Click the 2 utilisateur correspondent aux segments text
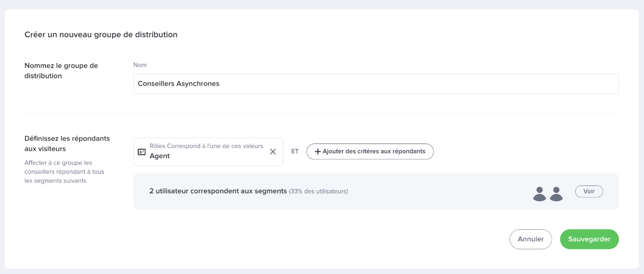 pyautogui.click(x=218, y=191)
